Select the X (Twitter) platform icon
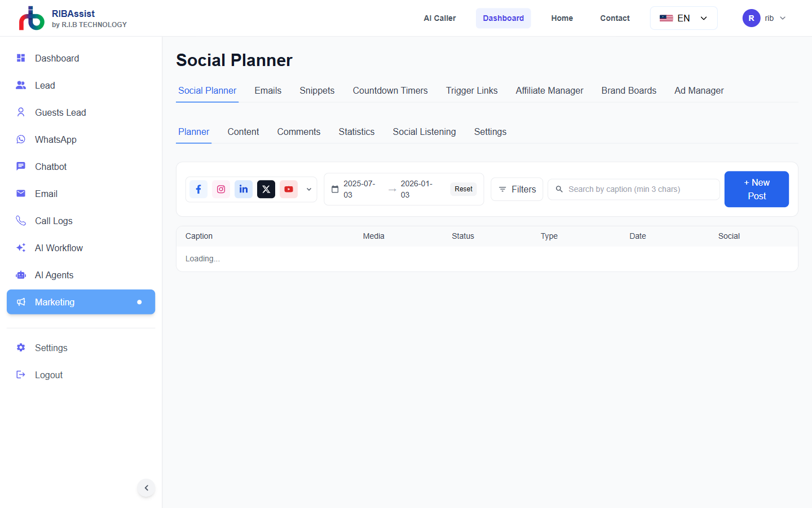The width and height of the screenshot is (812, 508). tap(266, 189)
